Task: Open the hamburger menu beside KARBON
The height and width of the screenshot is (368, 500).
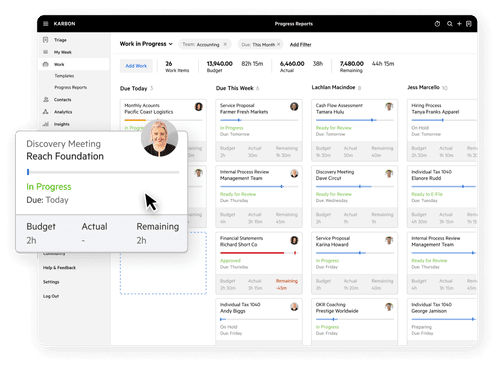Action: pyautogui.click(x=46, y=24)
